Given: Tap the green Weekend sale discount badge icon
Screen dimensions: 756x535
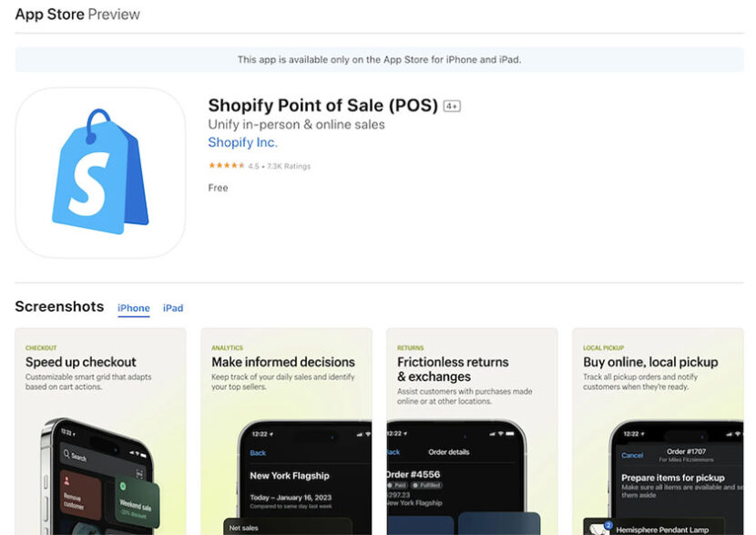Looking at the screenshot, I should pos(123,487).
